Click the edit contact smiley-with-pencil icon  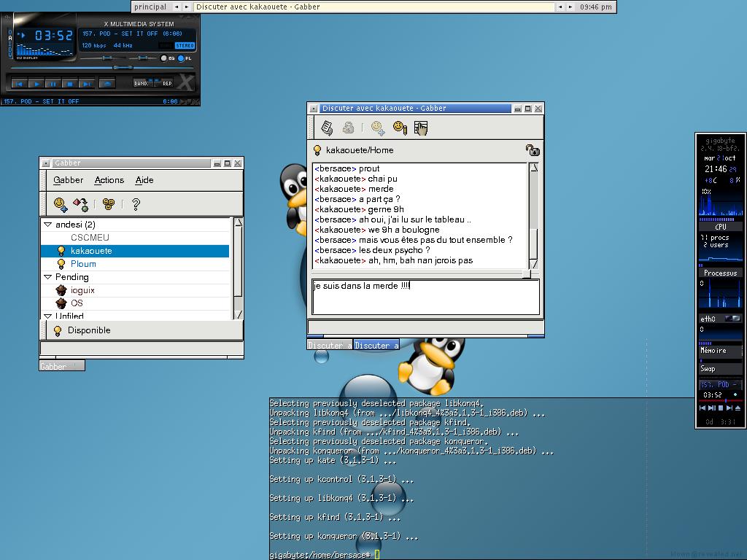tap(400, 128)
